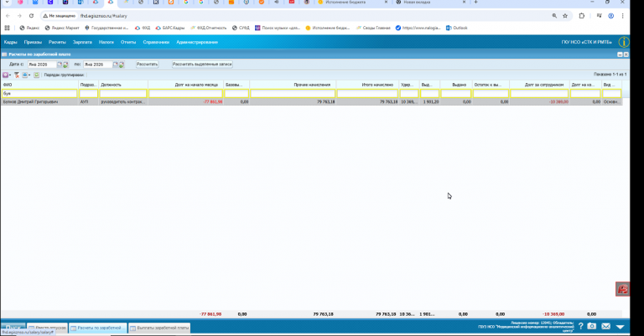Open the Приказы menu
Image resolution: width=644 pixels, height=336 pixels.
33,42
